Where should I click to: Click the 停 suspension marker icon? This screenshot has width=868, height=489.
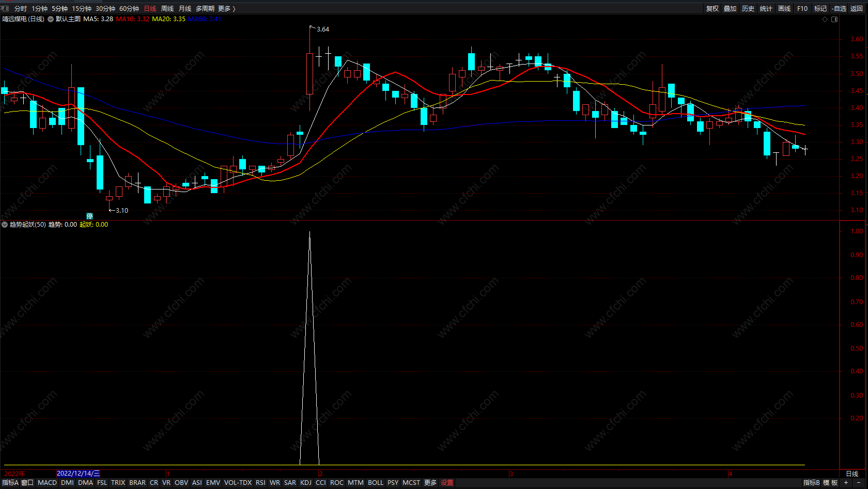(x=89, y=216)
